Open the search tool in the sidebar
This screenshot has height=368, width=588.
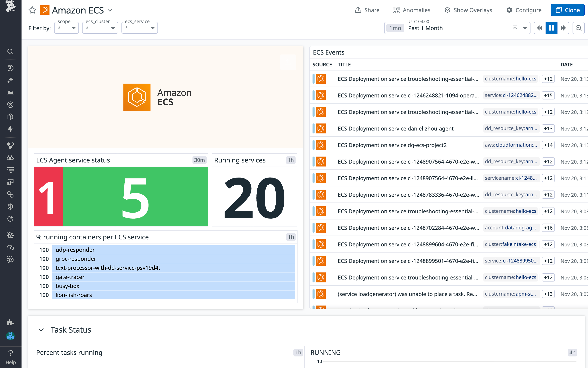[x=10, y=52]
